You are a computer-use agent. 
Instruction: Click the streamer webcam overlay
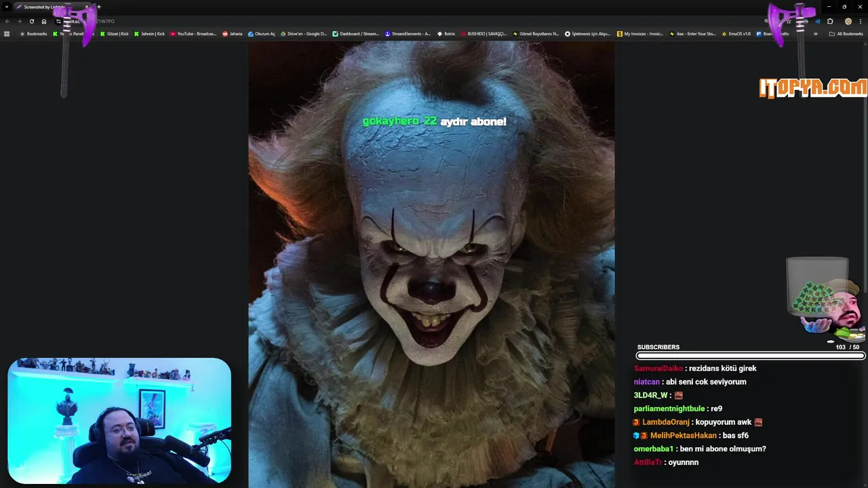119,421
